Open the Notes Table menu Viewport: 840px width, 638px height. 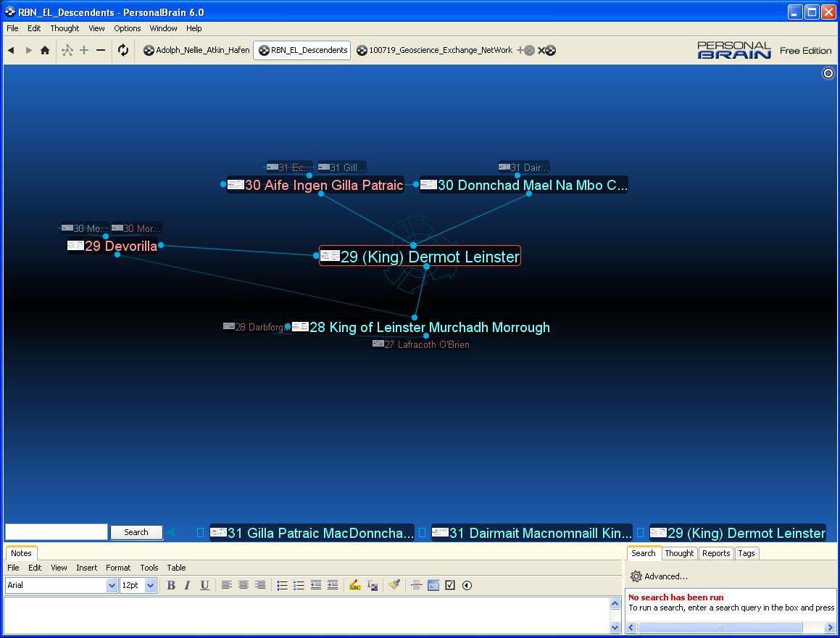click(176, 568)
